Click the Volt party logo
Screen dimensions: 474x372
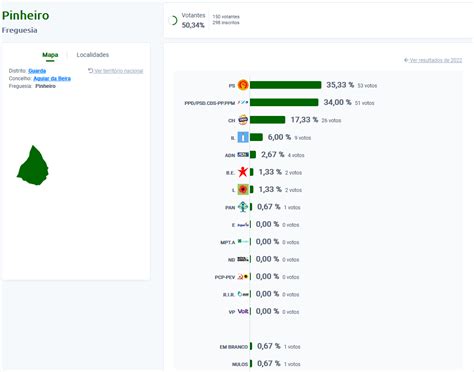pyautogui.click(x=243, y=311)
